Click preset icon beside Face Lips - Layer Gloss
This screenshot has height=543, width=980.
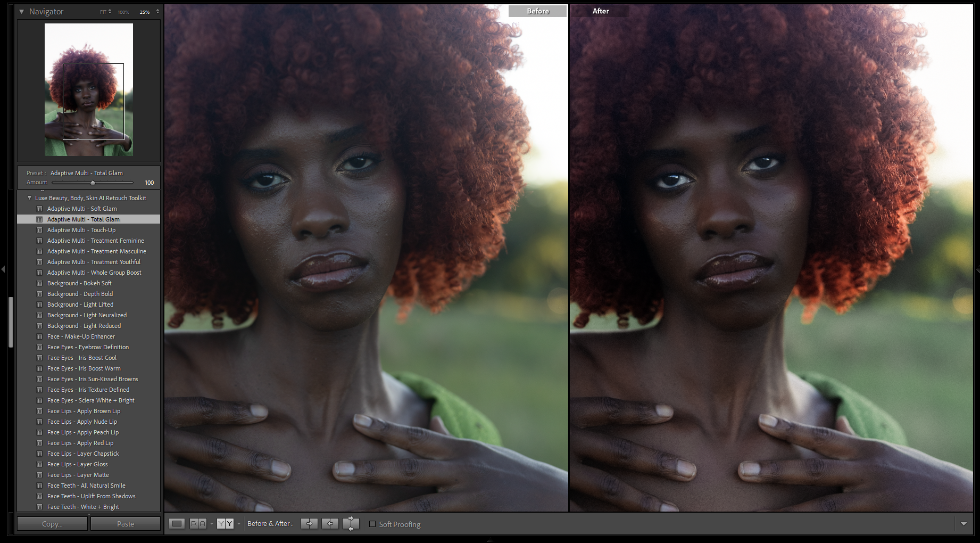click(x=39, y=464)
